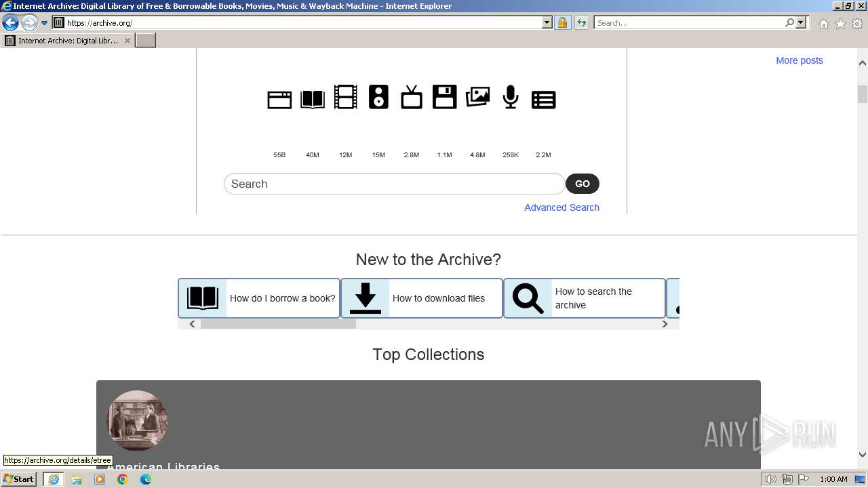Open the Favorites star icon
The width and height of the screenshot is (868, 488).
840,24
